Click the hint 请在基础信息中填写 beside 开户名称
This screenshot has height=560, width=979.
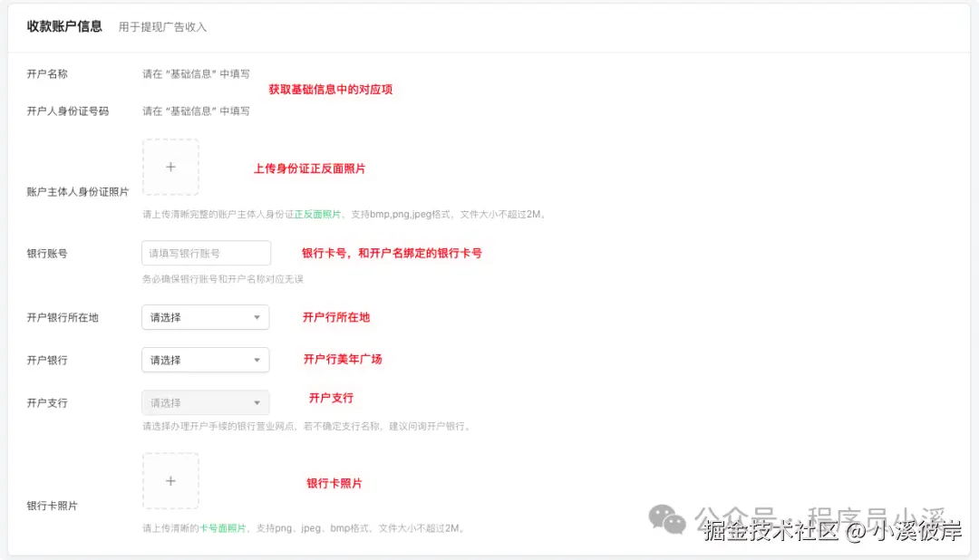pyautogui.click(x=196, y=73)
